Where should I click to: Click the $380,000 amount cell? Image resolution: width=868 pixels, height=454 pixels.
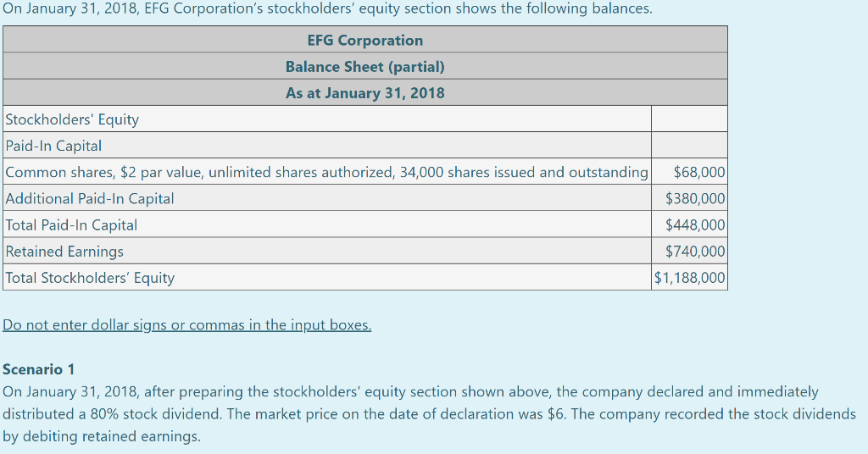tap(695, 198)
